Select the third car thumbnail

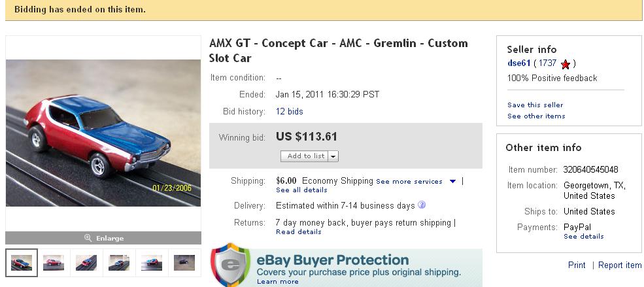click(x=86, y=262)
